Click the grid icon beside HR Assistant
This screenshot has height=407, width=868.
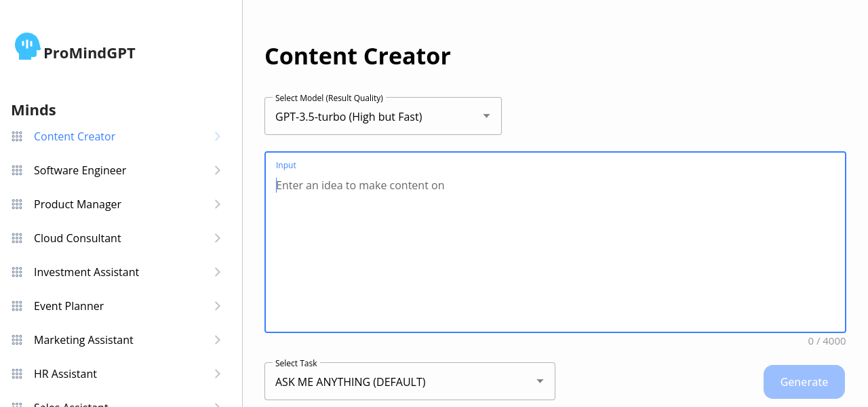(17, 374)
